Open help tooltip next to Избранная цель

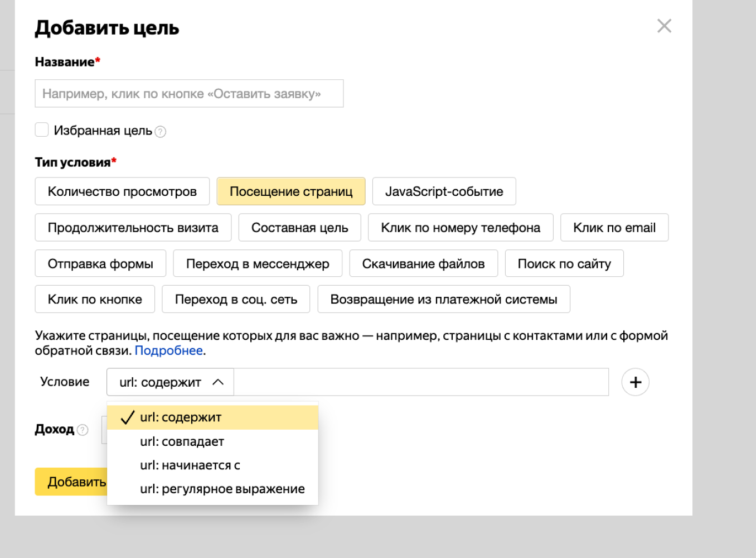[160, 131]
